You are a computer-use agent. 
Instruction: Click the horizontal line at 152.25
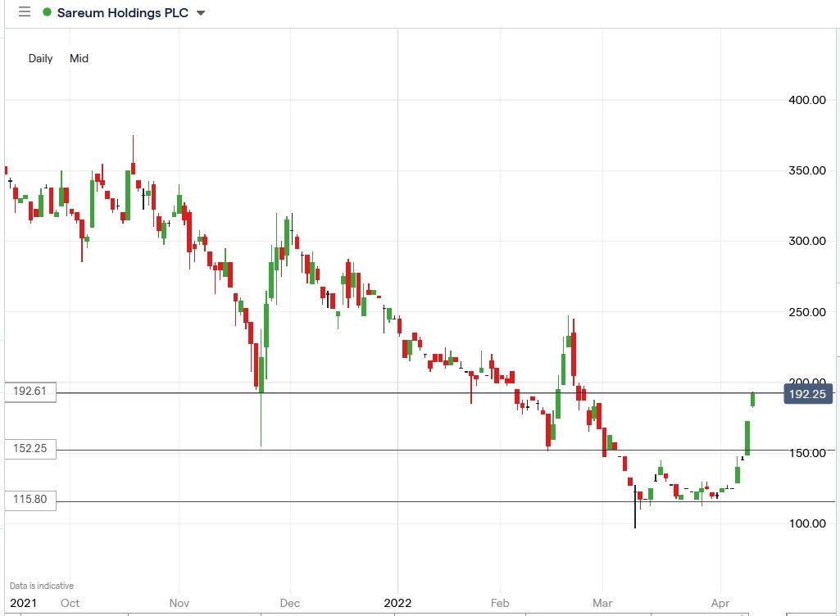410,451
